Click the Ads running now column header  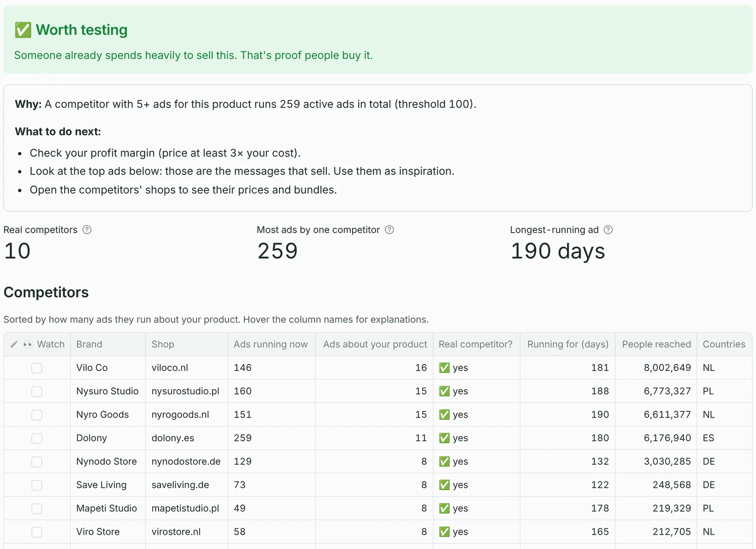click(x=271, y=344)
